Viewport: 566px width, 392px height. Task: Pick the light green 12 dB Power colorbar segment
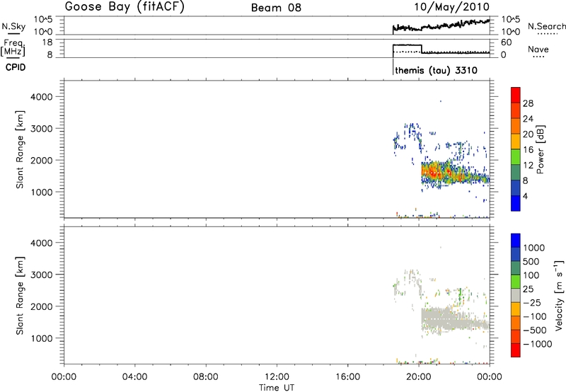click(516, 156)
